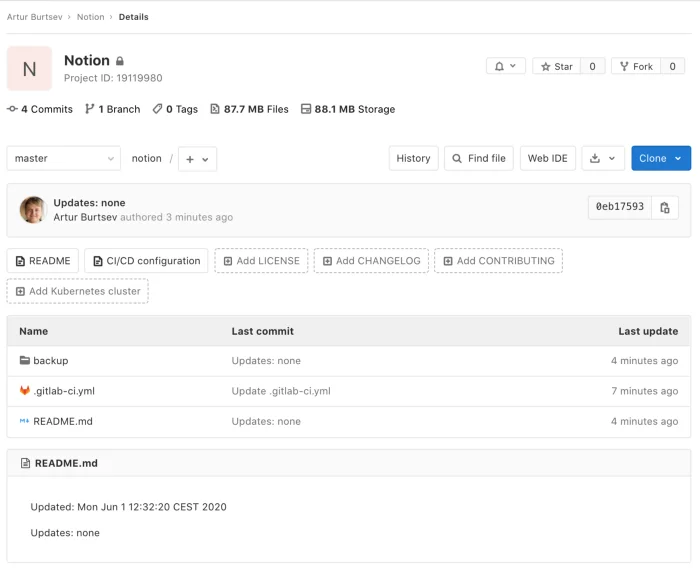This screenshot has width=700, height=577.
Task: Star the Notion project
Action: pyautogui.click(x=557, y=66)
